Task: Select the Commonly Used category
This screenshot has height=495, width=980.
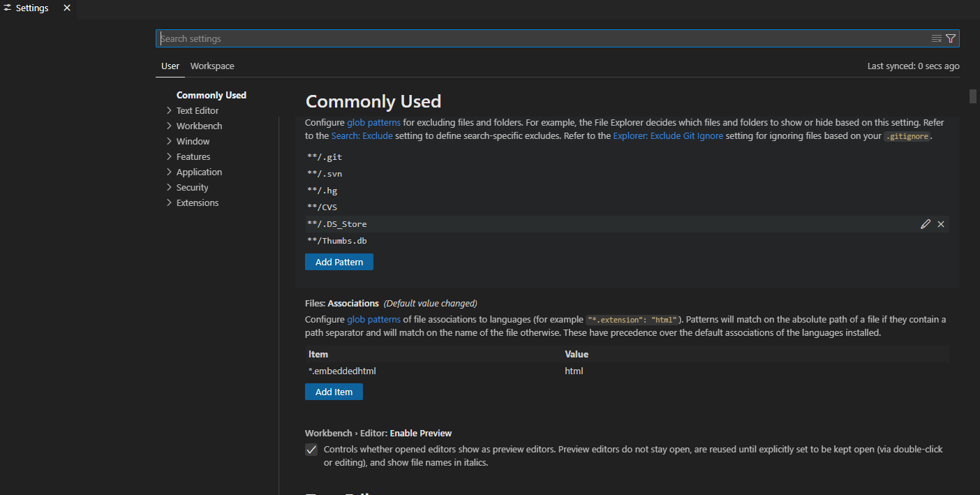Action: point(211,95)
